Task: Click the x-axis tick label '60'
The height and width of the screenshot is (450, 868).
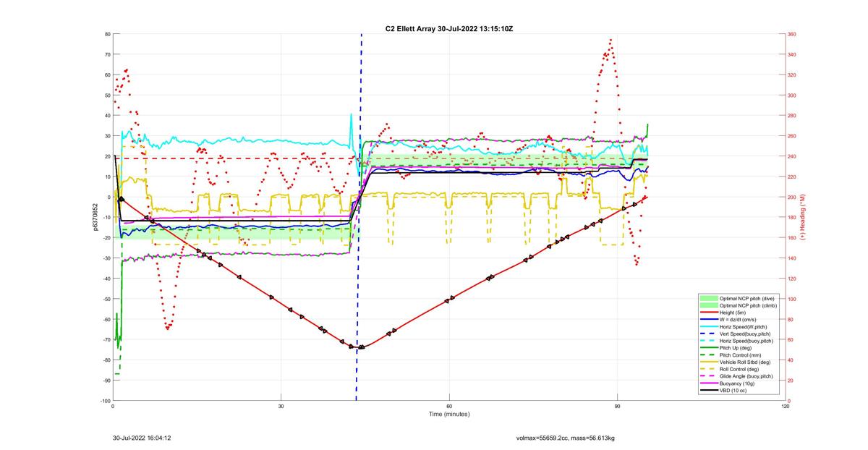Action: click(x=448, y=406)
